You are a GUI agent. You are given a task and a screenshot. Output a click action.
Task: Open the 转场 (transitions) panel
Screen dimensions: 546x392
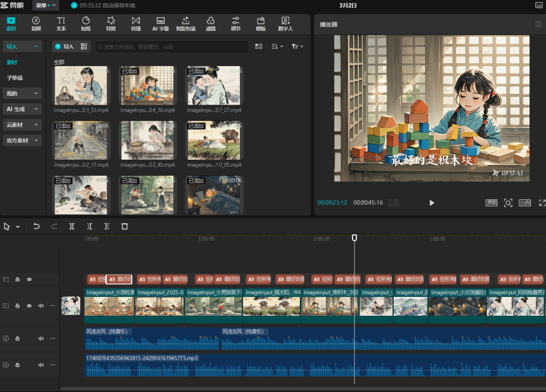(x=135, y=23)
